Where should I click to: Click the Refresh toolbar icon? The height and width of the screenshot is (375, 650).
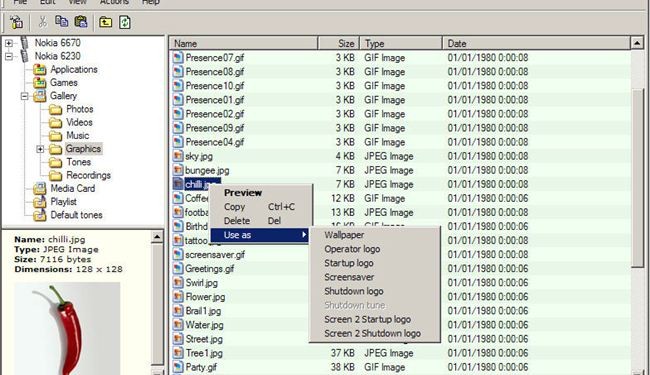click(x=125, y=22)
